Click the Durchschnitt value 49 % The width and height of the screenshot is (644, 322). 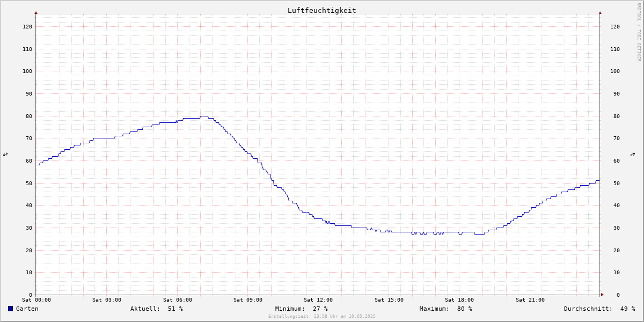(x=627, y=309)
